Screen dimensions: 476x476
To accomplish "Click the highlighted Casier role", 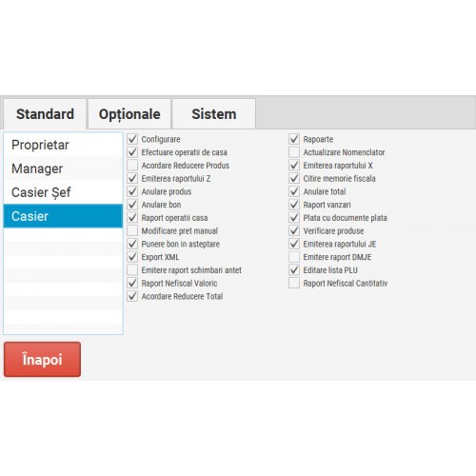I will (x=63, y=216).
